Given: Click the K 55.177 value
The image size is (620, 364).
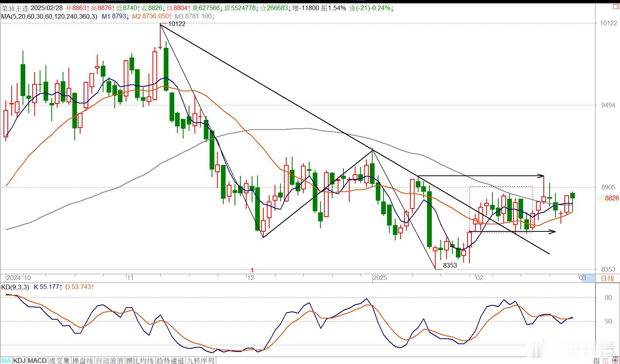Looking at the screenshot, I should tap(48, 287).
